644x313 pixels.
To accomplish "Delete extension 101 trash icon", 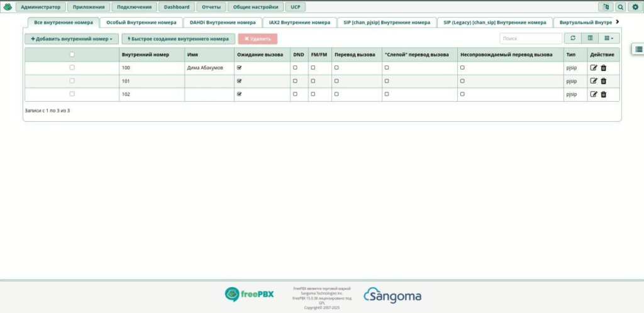I will tap(603, 81).
